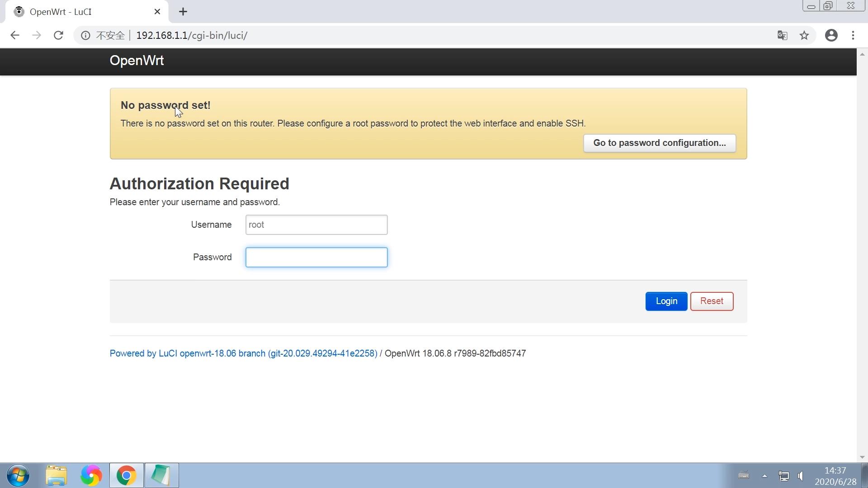Close the OpenWrt - LuCI tab
Screen dimensions: 868x488
pyautogui.click(x=157, y=12)
